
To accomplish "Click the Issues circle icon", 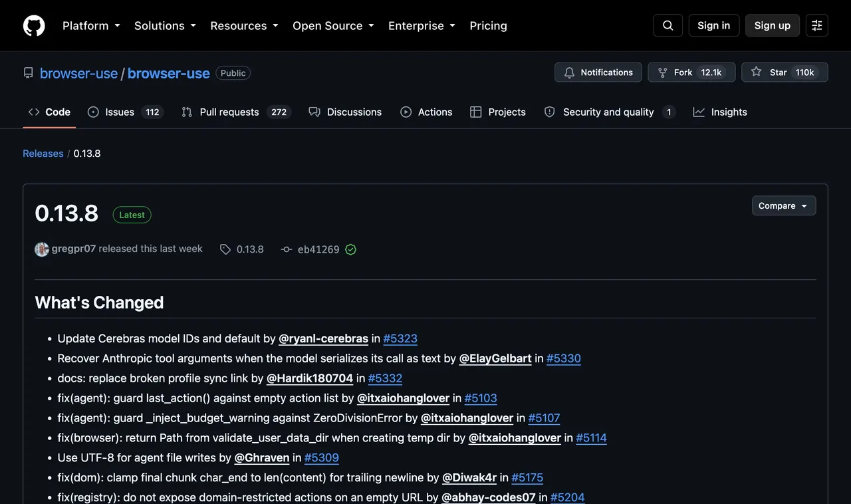I will [x=93, y=112].
